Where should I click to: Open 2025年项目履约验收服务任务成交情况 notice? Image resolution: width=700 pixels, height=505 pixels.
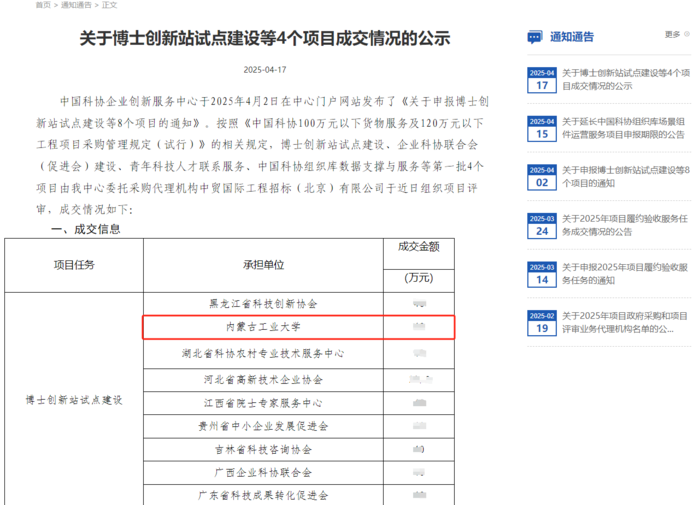(624, 225)
